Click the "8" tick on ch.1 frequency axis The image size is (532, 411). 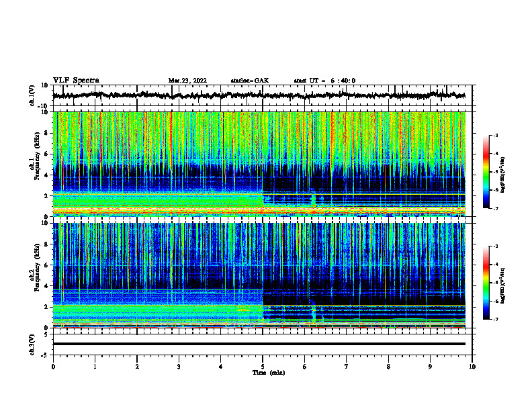(x=47, y=133)
